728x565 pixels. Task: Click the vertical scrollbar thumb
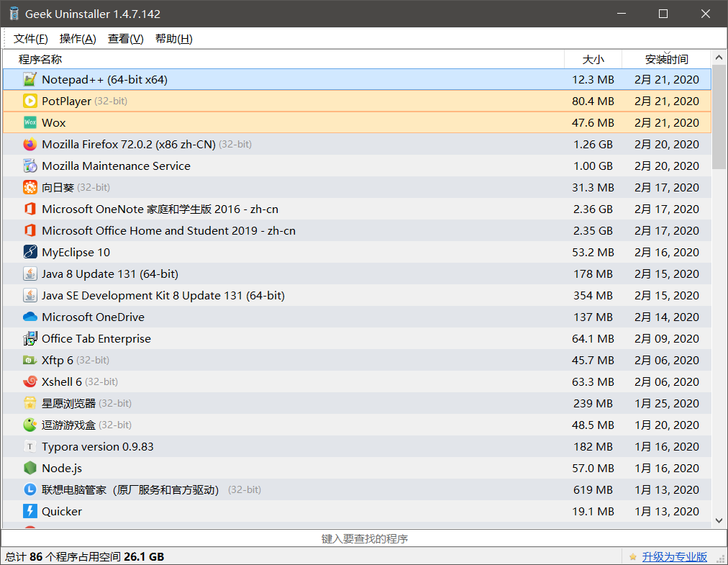pyautogui.click(x=719, y=117)
